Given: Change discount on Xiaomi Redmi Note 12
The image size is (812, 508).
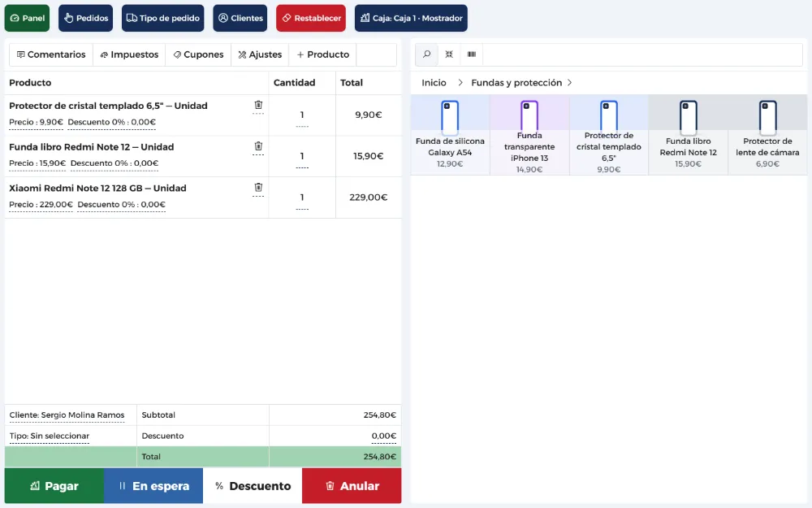Looking at the screenshot, I should [x=122, y=205].
